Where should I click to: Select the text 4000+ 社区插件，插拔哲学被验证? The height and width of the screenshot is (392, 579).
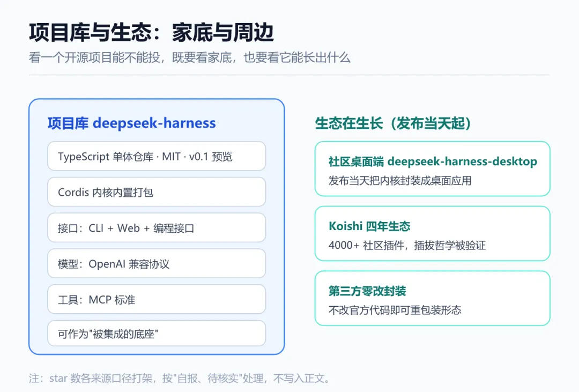tap(407, 245)
